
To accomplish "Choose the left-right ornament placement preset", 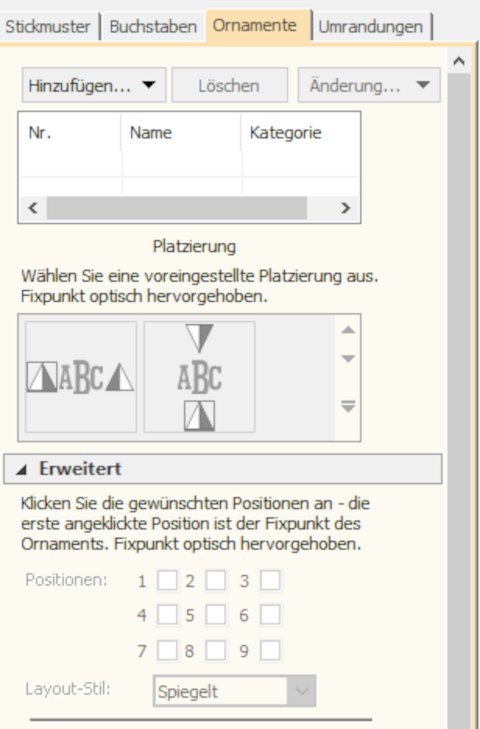I will pyautogui.click(x=81, y=377).
